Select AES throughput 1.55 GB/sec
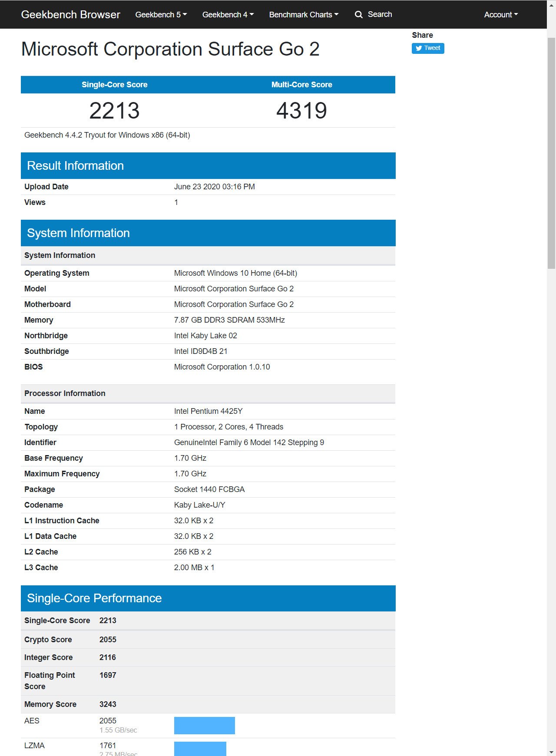This screenshot has width=556, height=756. [118, 730]
